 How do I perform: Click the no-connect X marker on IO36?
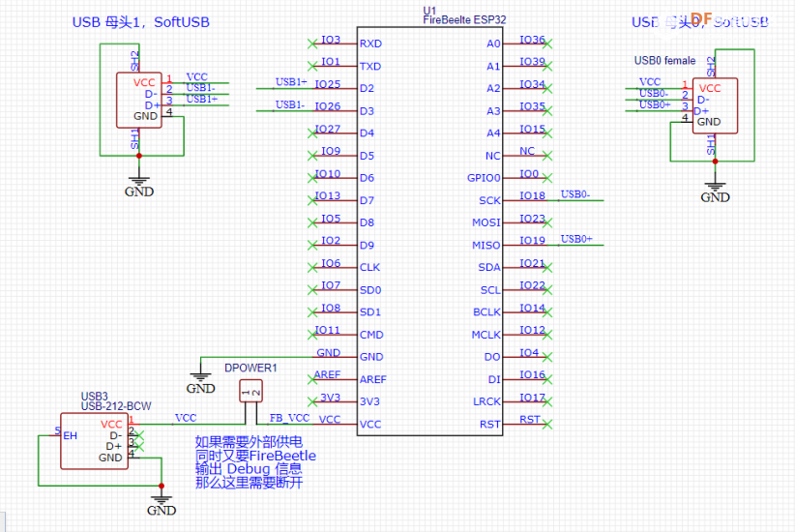pyautogui.click(x=546, y=44)
